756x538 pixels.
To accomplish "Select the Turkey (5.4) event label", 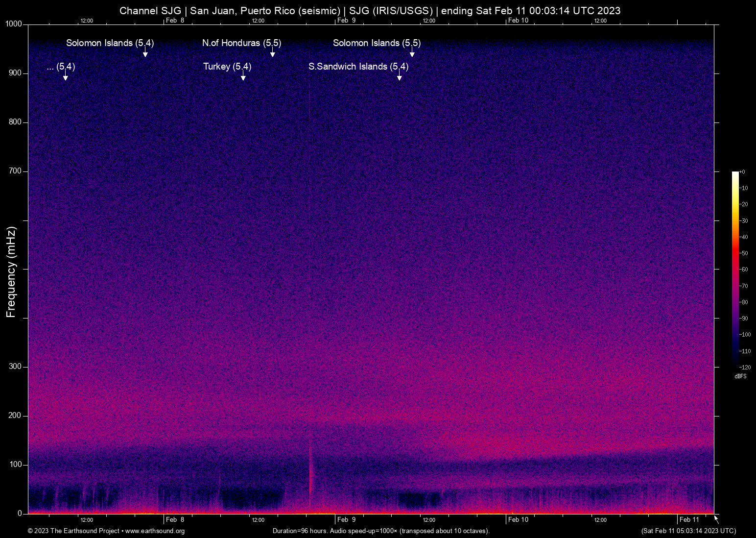I will point(227,67).
